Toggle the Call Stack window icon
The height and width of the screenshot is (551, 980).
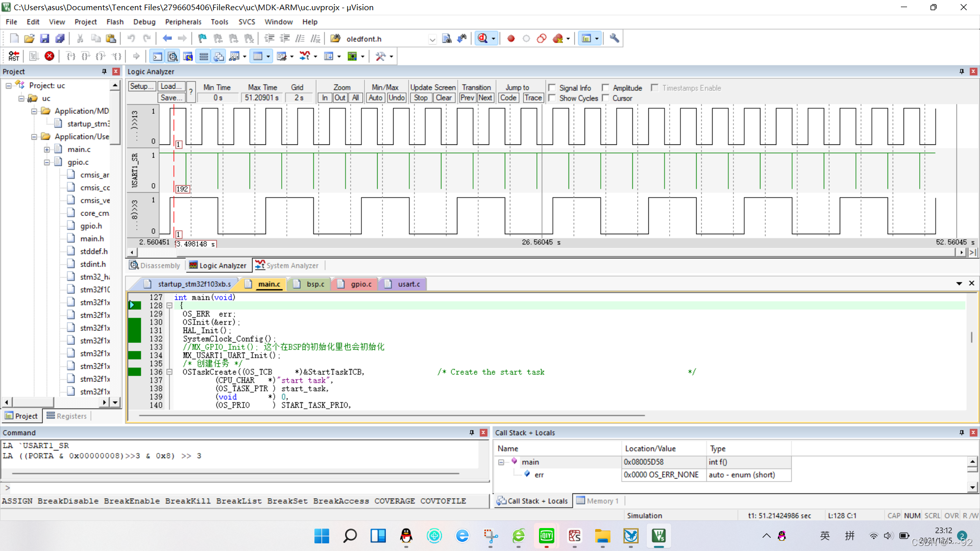[219, 56]
